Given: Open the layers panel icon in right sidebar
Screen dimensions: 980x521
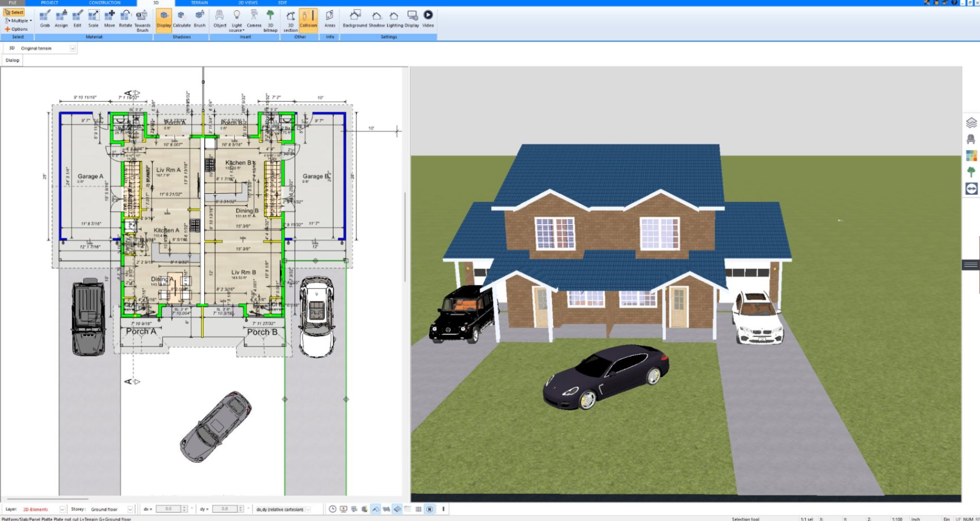Looking at the screenshot, I should click(x=972, y=122).
